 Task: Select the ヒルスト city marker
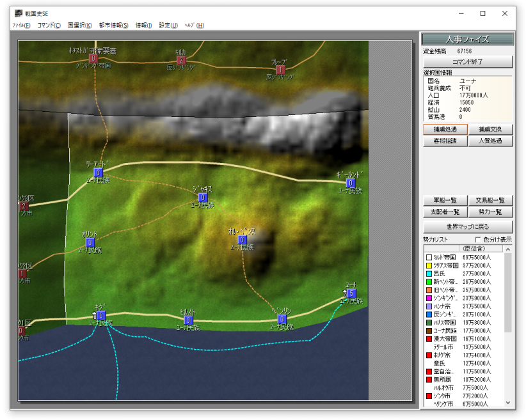click(x=189, y=320)
